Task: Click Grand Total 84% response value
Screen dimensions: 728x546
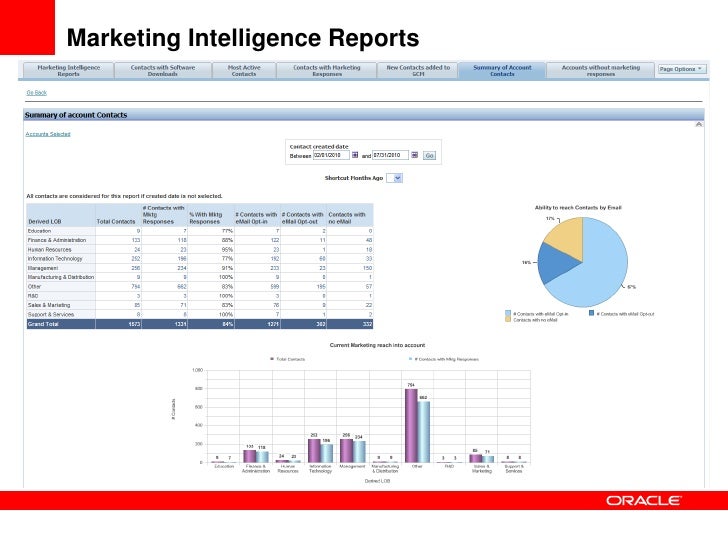Action: [228, 324]
